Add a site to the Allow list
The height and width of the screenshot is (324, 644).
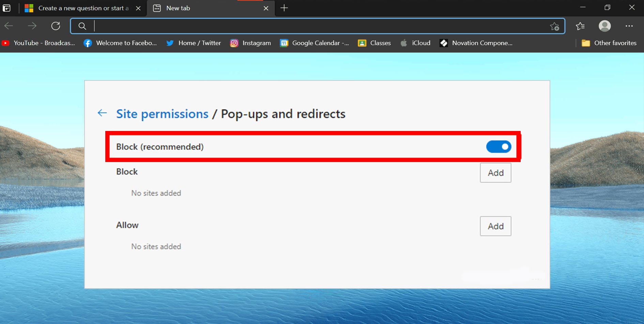click(495, 226)
